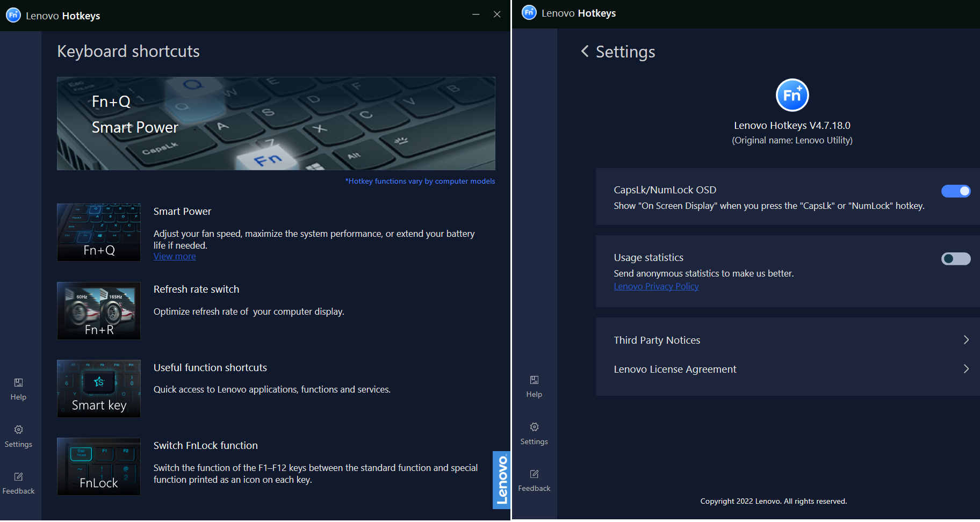This screenshot has height=522, width=980.
Task: Open Feedback in the Keyboard shortcuts window sidebar
Action: point(18,483)
